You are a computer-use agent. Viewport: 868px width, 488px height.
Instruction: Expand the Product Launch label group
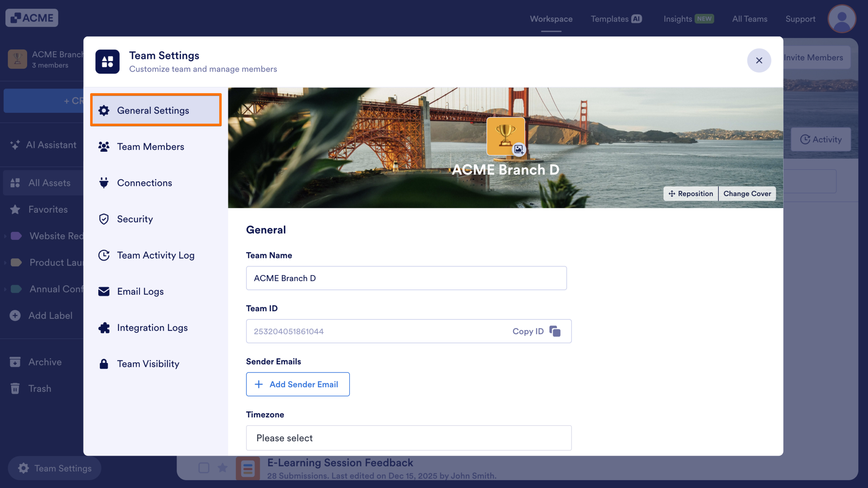click(x=5, y=262)
